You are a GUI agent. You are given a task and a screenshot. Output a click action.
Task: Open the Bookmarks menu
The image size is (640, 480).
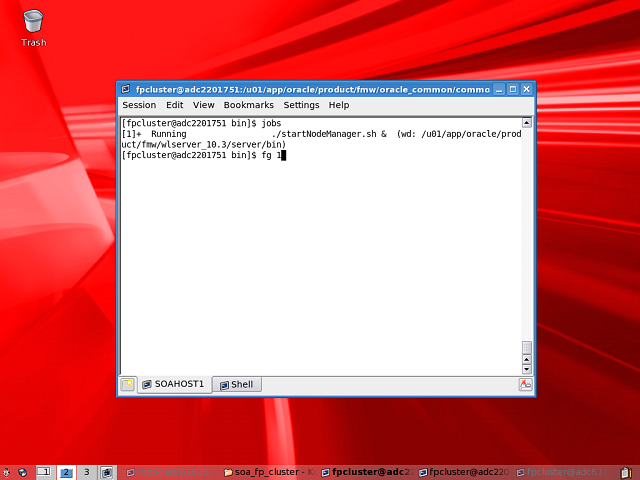(249, 105)
